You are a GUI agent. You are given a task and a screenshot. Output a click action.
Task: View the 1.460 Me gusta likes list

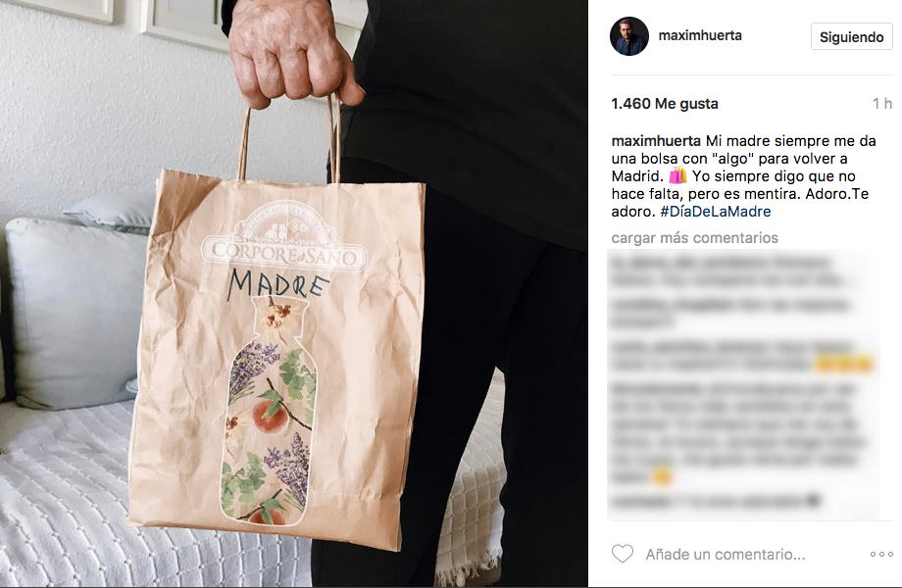(x=665, y=104)
